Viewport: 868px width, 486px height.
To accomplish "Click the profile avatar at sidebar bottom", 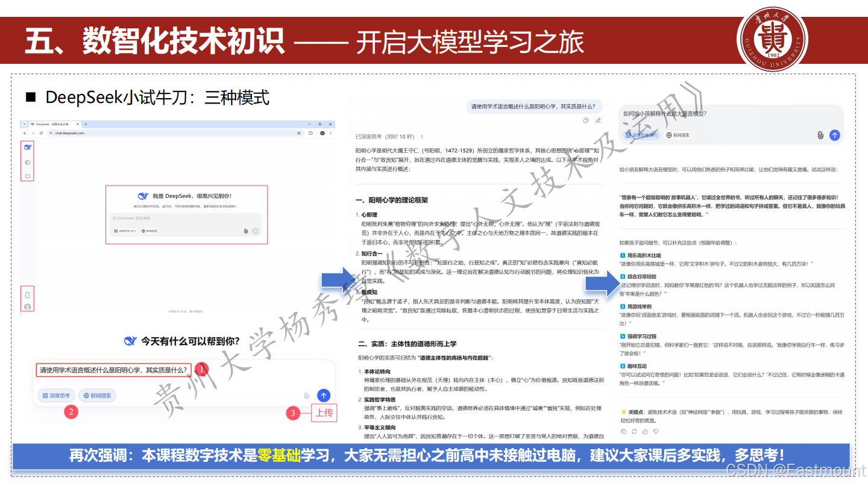I will coord(27,307).
